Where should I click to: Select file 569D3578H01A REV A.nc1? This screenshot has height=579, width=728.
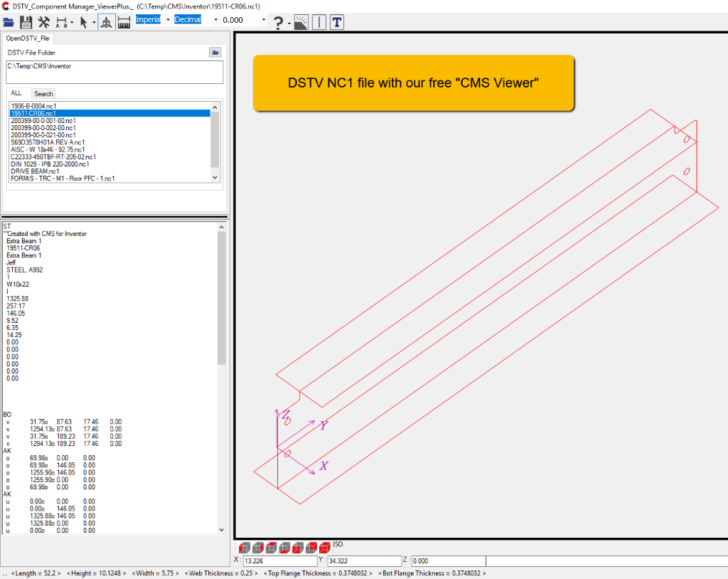coord(109,142)
